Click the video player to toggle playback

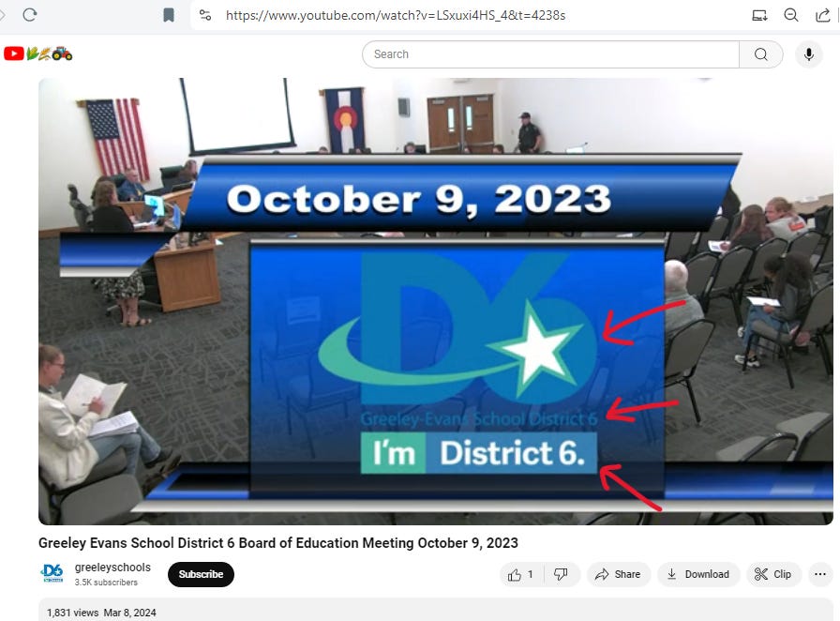coord(436,301)
